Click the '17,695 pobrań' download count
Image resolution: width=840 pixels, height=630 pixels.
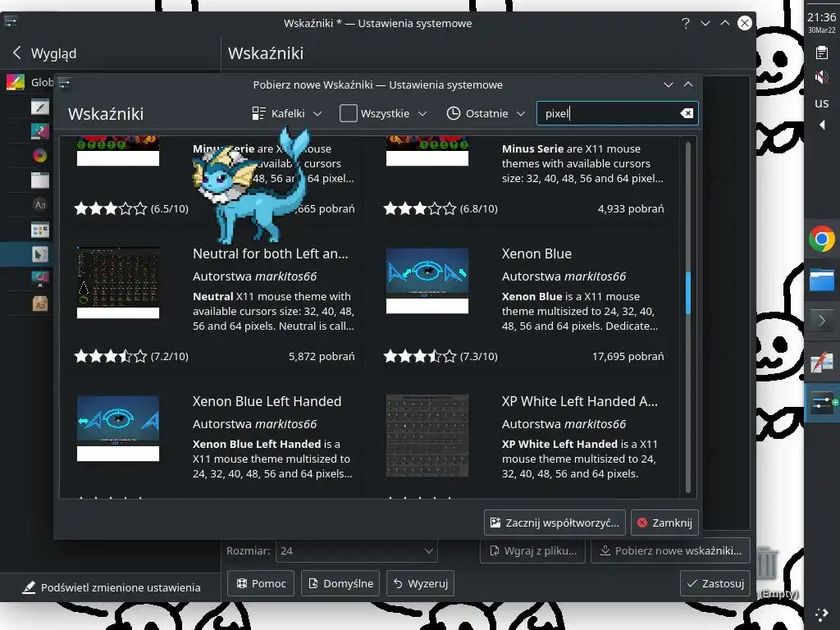[628, 356]
